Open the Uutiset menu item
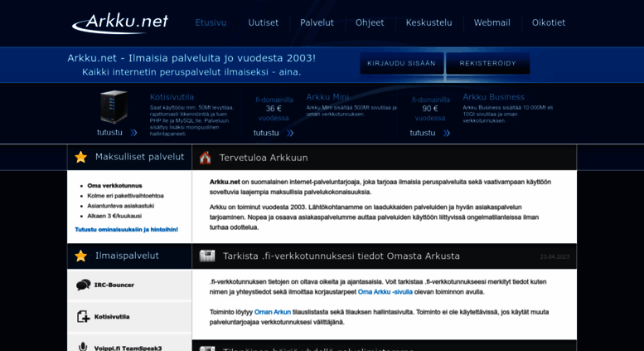 click(x=264, y=22)
